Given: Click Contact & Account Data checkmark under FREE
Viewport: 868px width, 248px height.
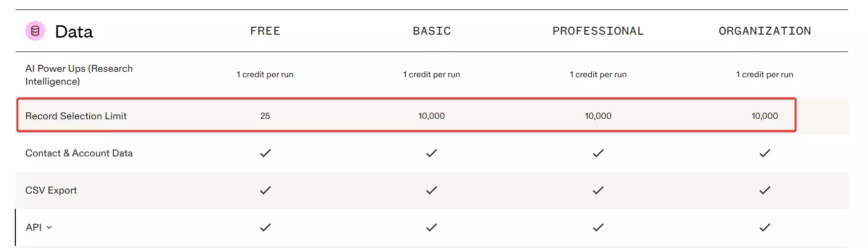Looking at the screenshot, I should pyautogui.click(x=265, y=153).
